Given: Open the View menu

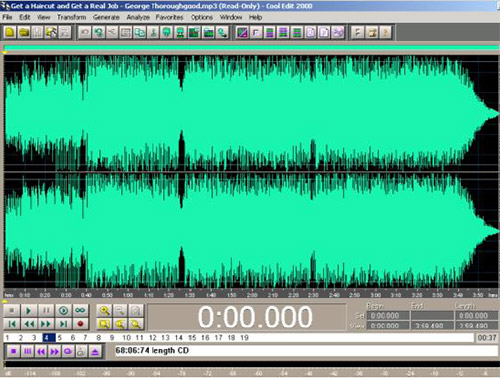Looking at the screenshot, I should [43, 17].
